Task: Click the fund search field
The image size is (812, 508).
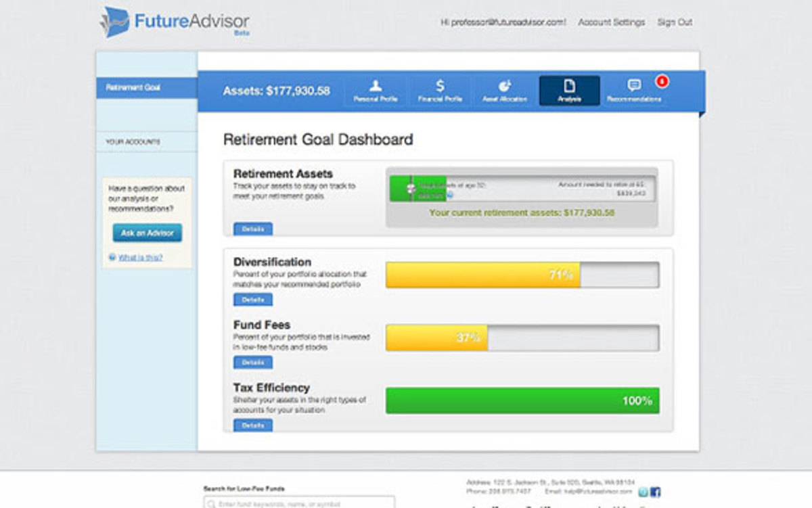Action: (x=299, y=503)
